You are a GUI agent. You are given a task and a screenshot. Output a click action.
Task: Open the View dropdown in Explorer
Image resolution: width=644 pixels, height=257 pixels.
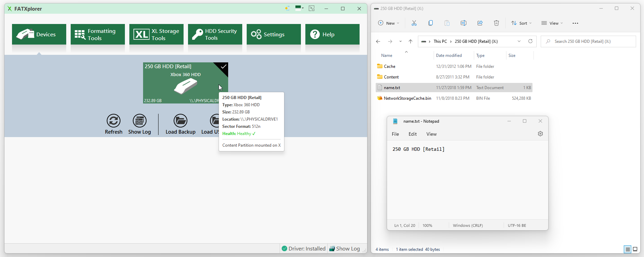(552, 23)
